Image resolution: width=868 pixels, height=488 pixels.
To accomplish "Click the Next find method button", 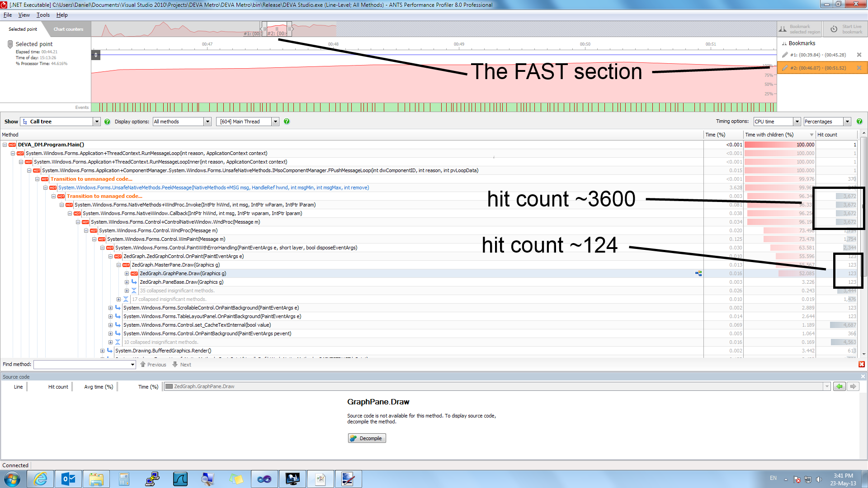I will (x=182, y=365).
